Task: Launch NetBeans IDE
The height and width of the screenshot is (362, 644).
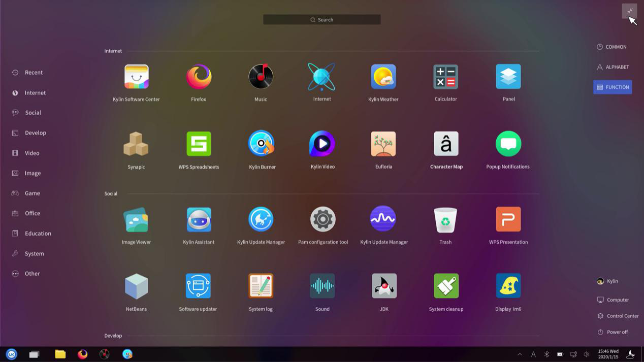Action: 136,286
